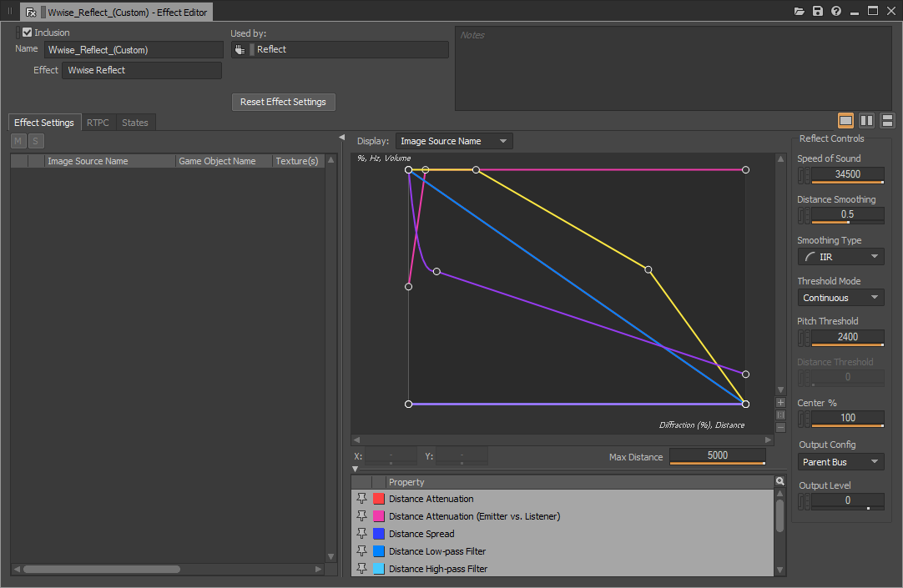
Task: Click the Image Source Name column header
Action: (110, 161)
